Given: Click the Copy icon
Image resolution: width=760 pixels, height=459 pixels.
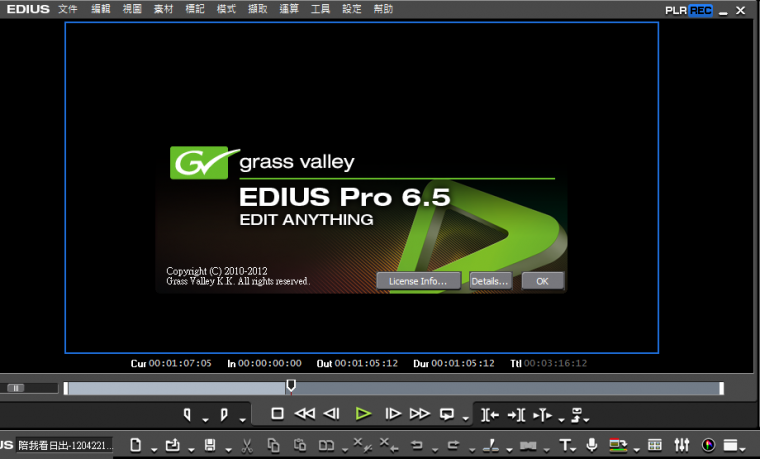Looking at the screenshot, I should (x=273, y=445).
